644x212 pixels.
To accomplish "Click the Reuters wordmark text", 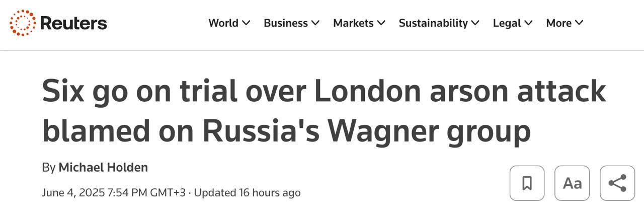I will pyautogui.click(x=73, y=23).
